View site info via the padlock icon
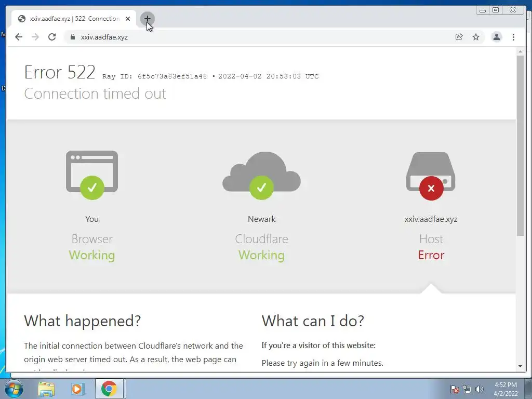This screenshot has height=399, width=532. 72,37
